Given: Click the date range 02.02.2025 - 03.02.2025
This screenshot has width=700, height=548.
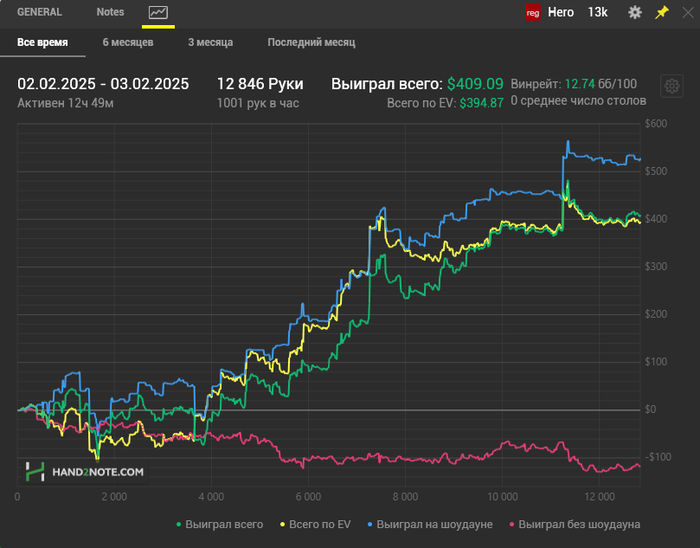Looking at the screenshot, I should tap(103, 84).
